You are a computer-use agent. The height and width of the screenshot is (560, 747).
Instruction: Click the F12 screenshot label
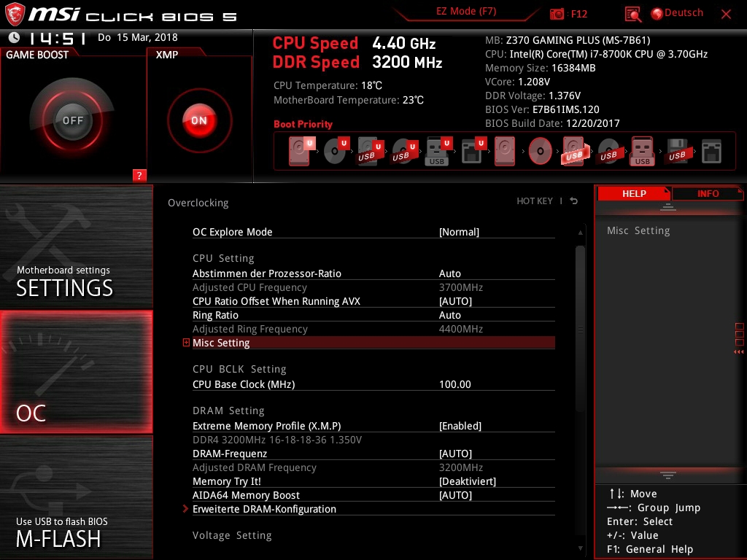coord(578,14)
